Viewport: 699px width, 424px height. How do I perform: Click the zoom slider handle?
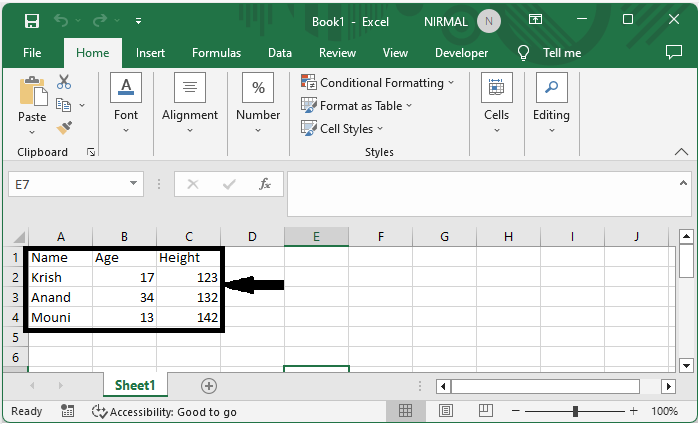coord(576,411)
